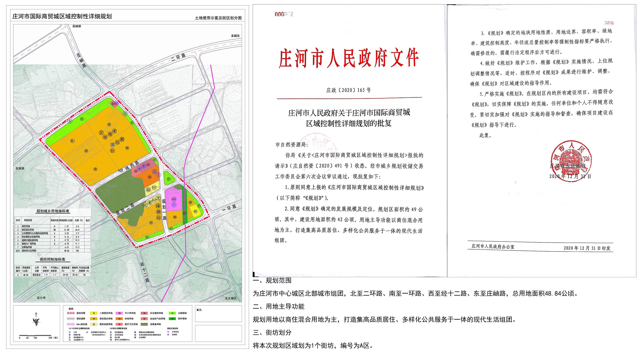
Task: Click the 文化活动站 icon in the legend
Action: point(111,335)
